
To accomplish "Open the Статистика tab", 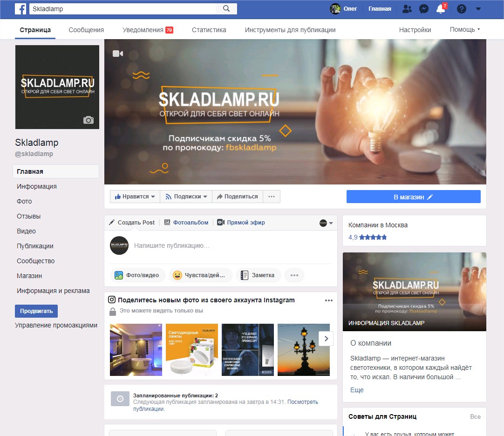I will pos(209,30).
